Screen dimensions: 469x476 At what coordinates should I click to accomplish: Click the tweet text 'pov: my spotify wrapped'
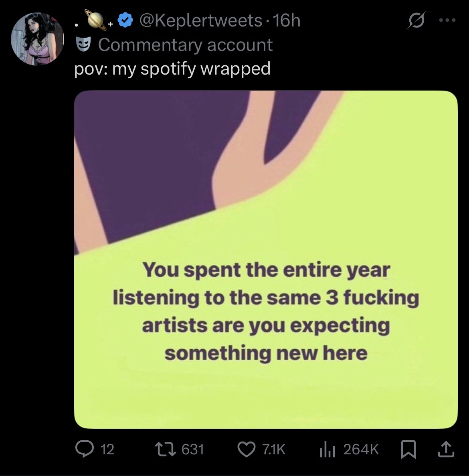[x=173, y=69]
